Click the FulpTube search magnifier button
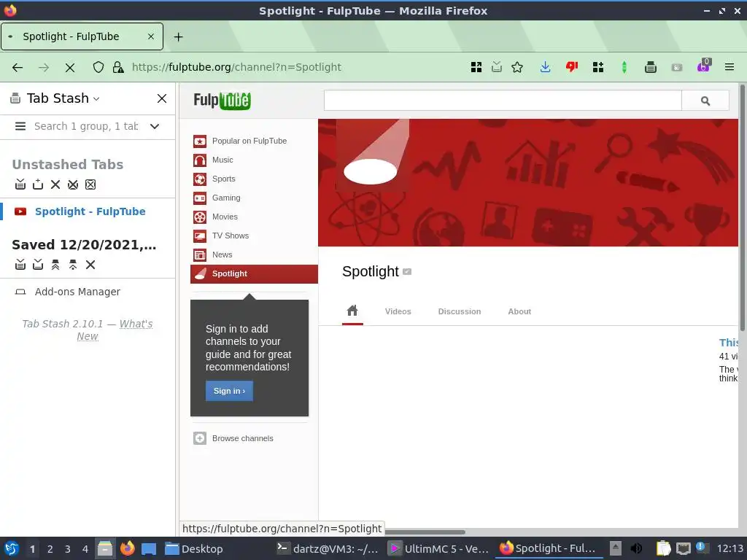The width and height of the screenshot is (747, 560). [705, 101]
